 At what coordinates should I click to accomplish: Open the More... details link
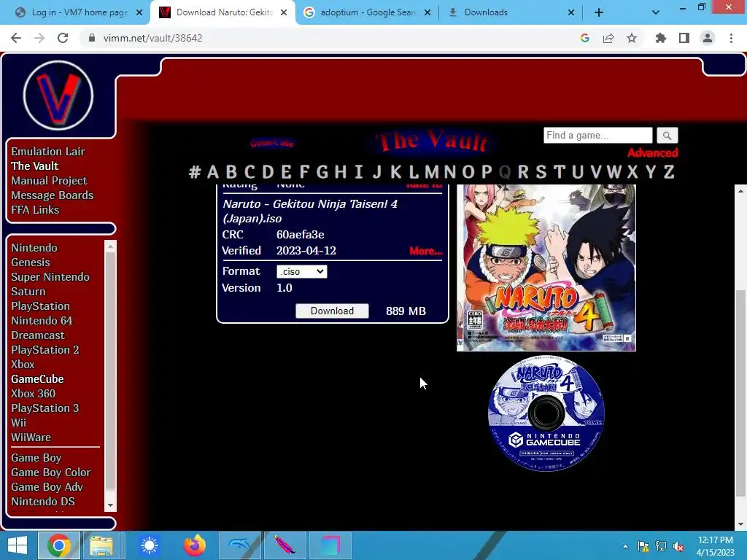coord(425,251)
